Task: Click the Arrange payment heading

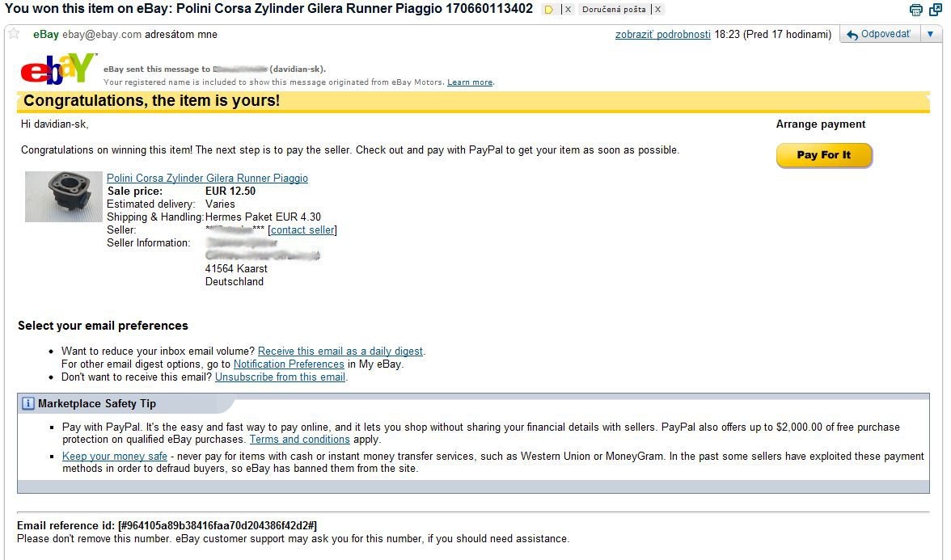Action: 821,124
